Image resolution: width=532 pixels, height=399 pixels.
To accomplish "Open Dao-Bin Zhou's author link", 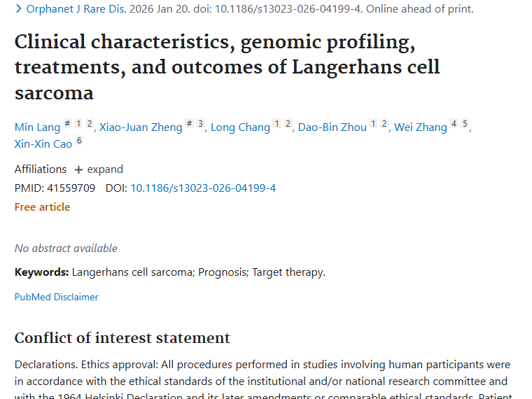I will (332, 127).
